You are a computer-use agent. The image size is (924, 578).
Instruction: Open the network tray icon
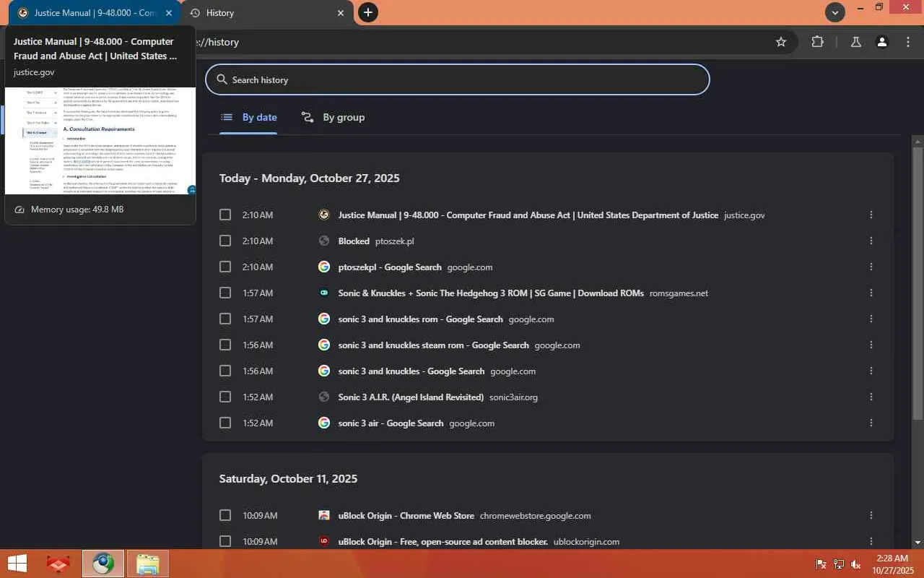point(838,564)
